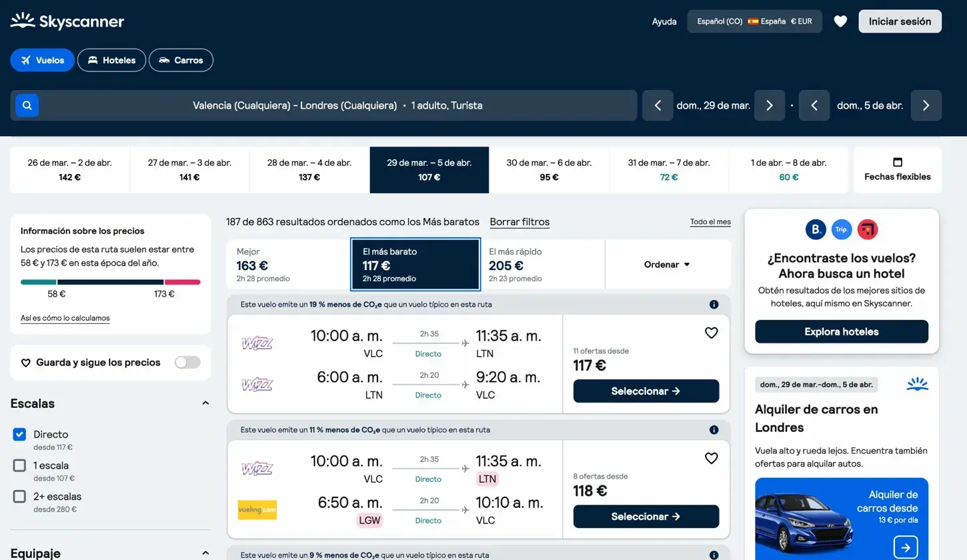Viewport: 967px width, 560px height.
Task: Click the 58 €–173 € price range bar
Action: pyautogui.click(x=110, y=282)
